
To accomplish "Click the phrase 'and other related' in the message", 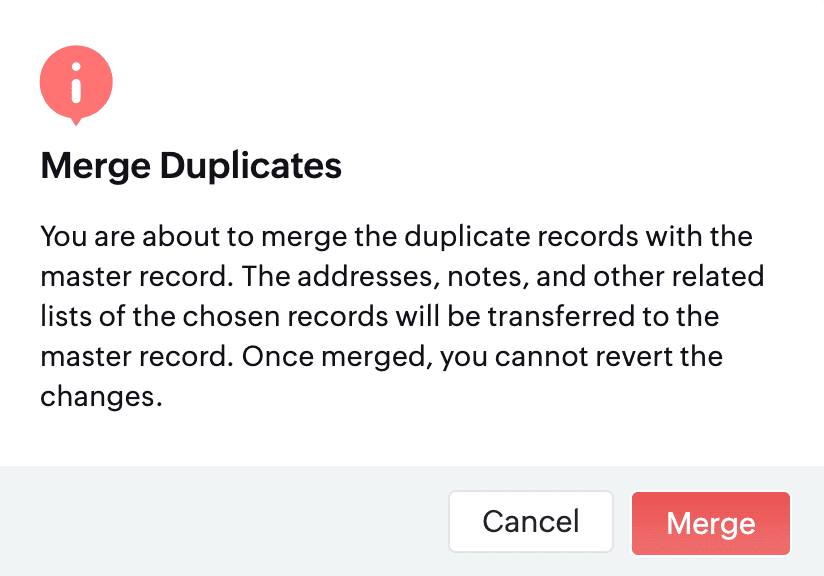I will [x=650, y=276].
